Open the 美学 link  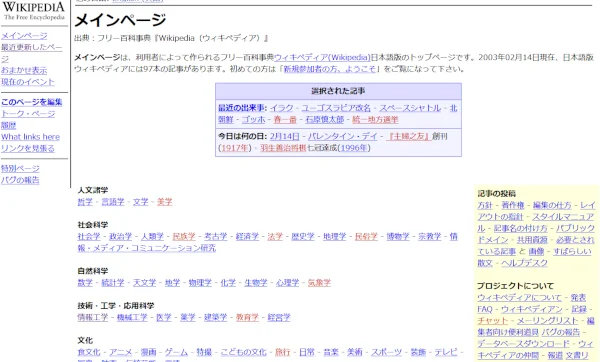click(x=165, y=202)
